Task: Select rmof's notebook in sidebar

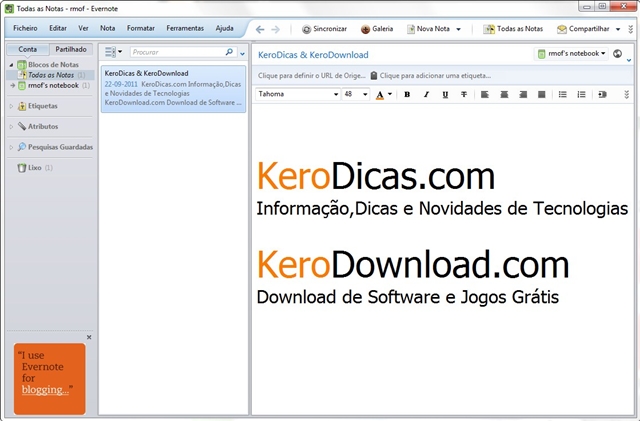Action: [x=53, y=85]
